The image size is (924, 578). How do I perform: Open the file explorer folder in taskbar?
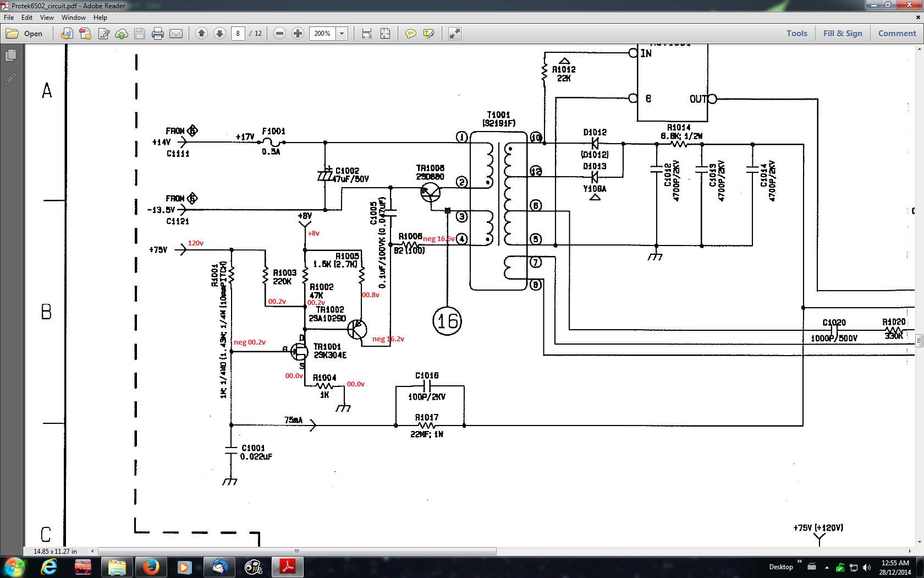click(x=117, y=567)
